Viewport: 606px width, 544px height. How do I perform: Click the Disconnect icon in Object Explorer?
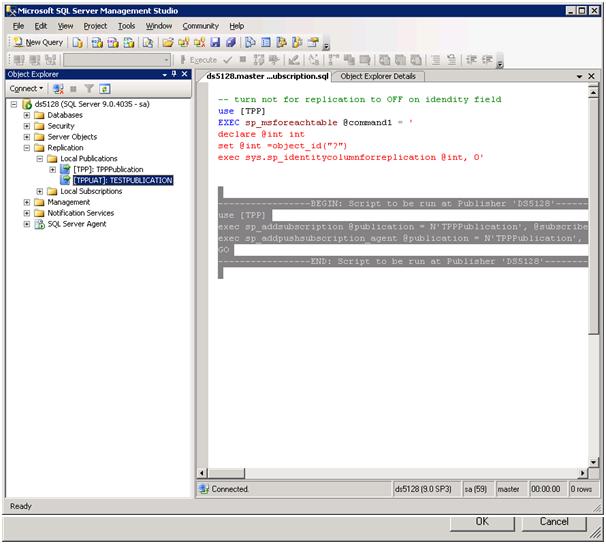point(58,89)
